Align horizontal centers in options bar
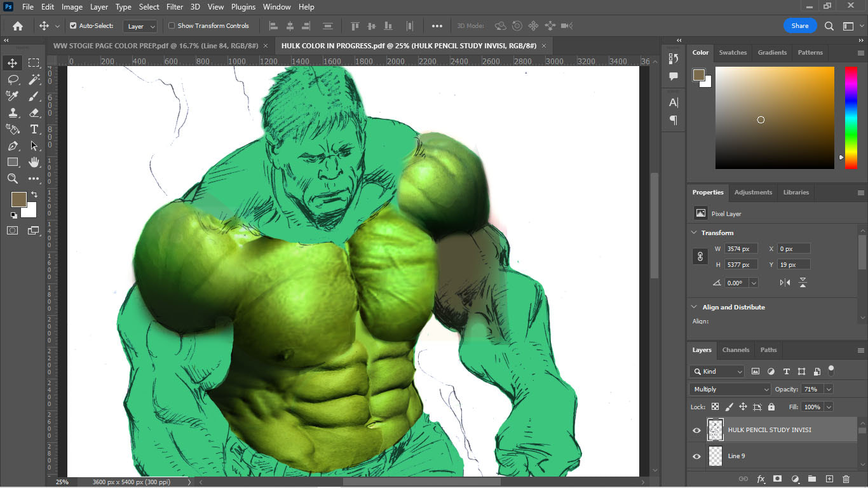 pos(290,26)
